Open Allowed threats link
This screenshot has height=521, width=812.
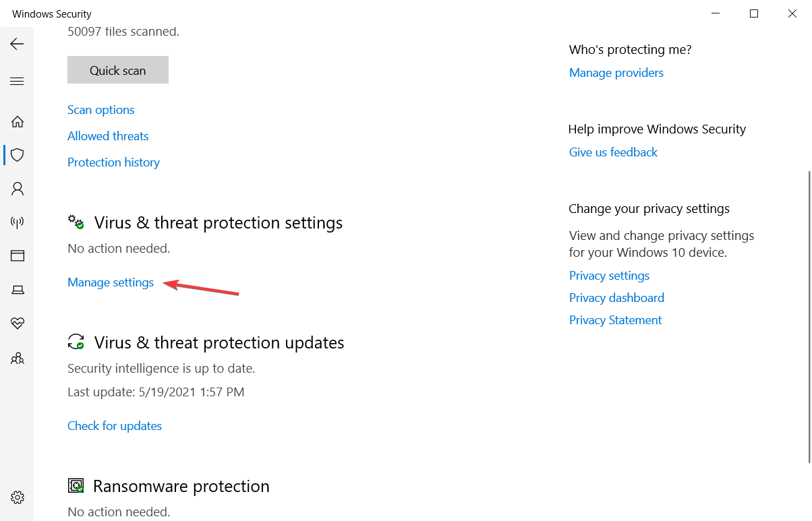(108, 136)
